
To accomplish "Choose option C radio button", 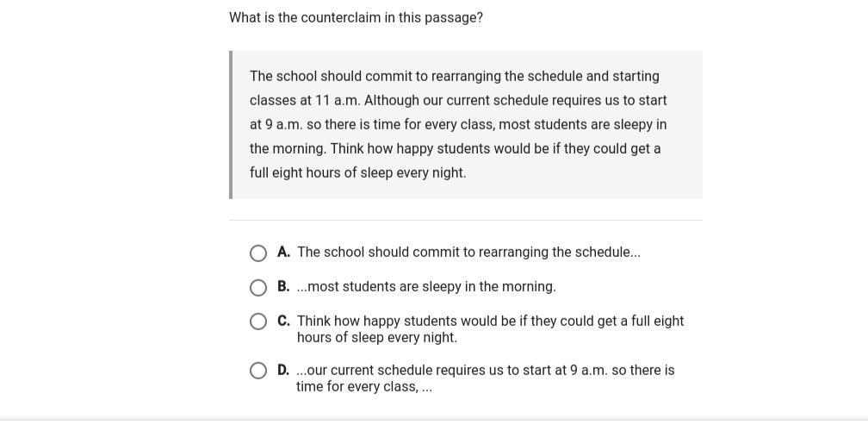I will 258,322.
